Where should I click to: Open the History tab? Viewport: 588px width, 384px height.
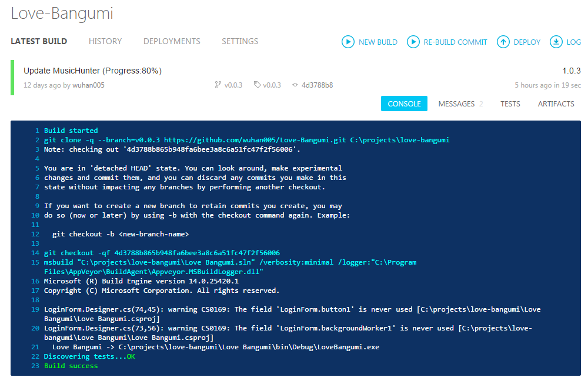[105, 41]
